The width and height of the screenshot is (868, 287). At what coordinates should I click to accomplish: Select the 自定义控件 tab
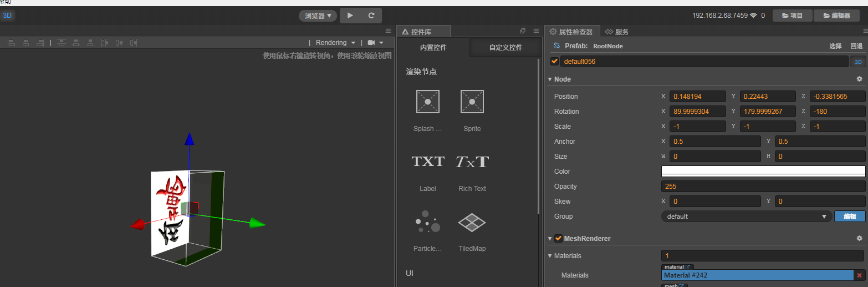pyautogui.click(x=506, y=48)
